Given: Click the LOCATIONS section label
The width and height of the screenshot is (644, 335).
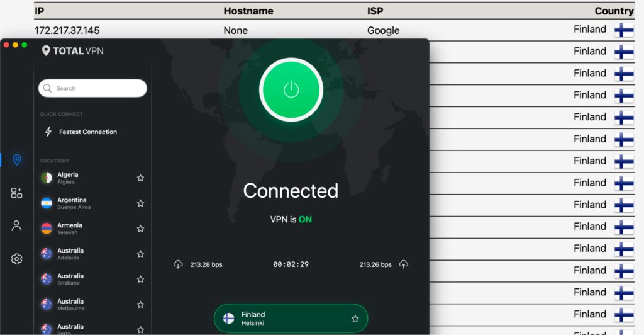Looking at the screenshot, I should click(x=55, y=161).
